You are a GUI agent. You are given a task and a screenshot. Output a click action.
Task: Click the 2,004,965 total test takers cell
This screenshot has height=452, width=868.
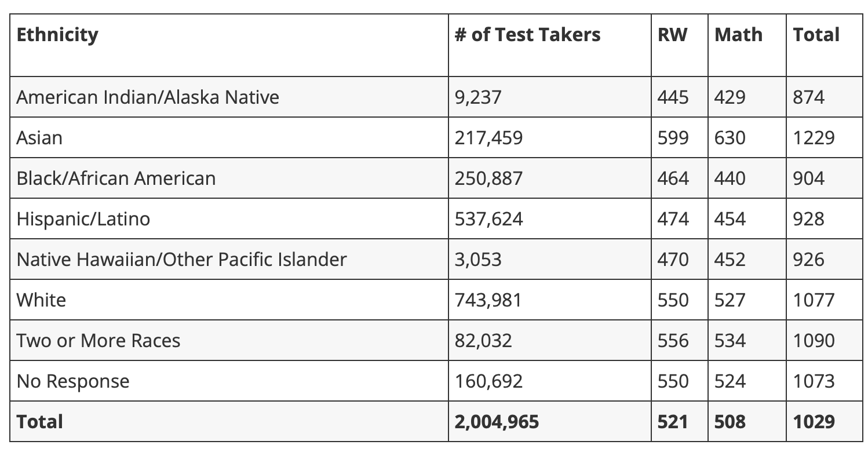tap(497, 421)
